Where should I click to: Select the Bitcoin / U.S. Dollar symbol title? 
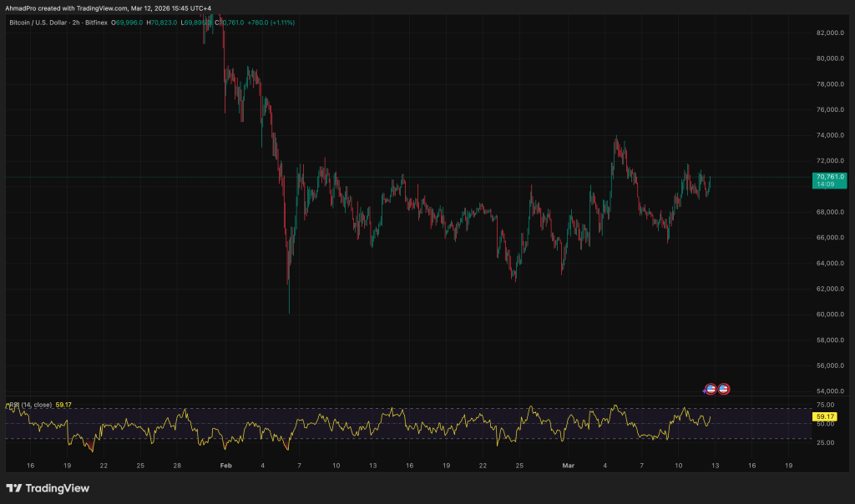[x=38, y=23]
